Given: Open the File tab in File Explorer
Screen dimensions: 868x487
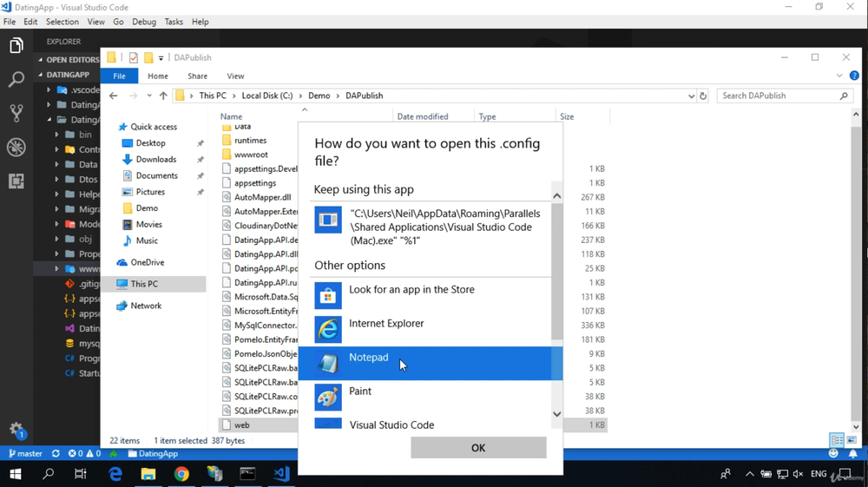Looking at the screenshot, I should click(x=119, y=76).
